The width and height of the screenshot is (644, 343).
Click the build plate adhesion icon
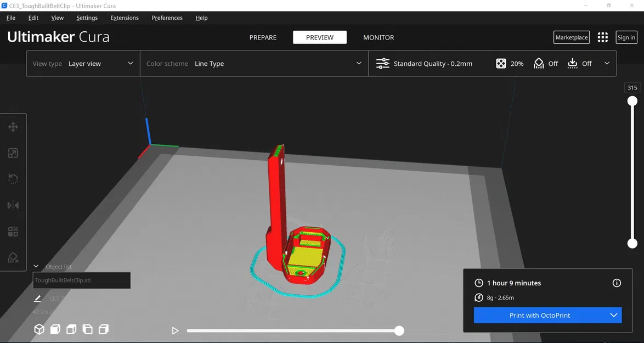(573, 63)
